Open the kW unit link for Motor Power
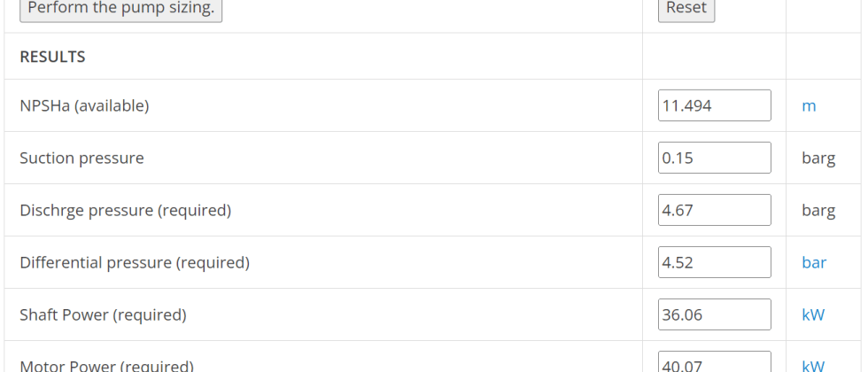This screenshot has width=868, height=372. click(x=813, y=366)
